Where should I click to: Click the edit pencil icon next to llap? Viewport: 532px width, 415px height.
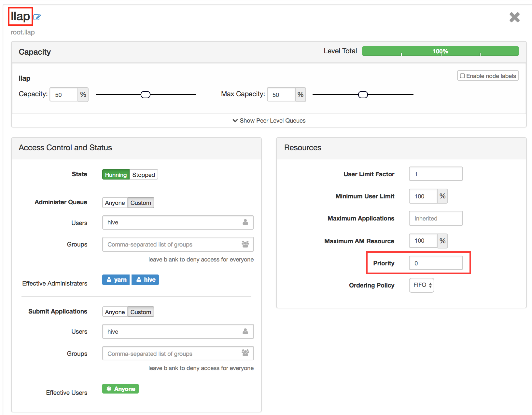click(37, 17)
